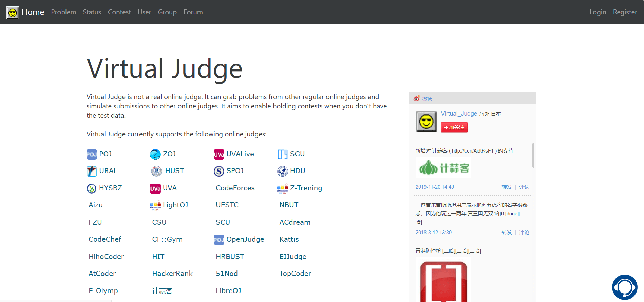Click the SGU bracket icon
Viewport: 644px width, 302px height.
pyautogui.click(x=283, y=154)
